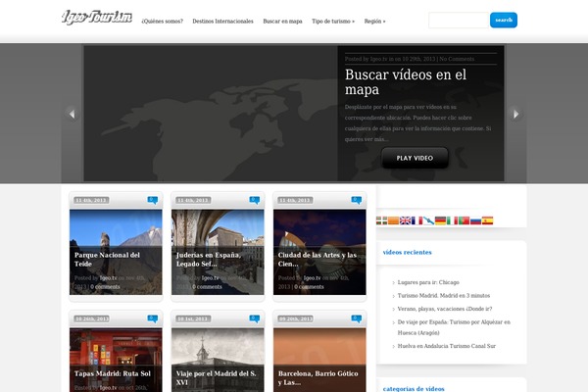Select the Portuguese flag language
Screen dimensions: 588x392
pyautogui.click(x=464, y=220)
